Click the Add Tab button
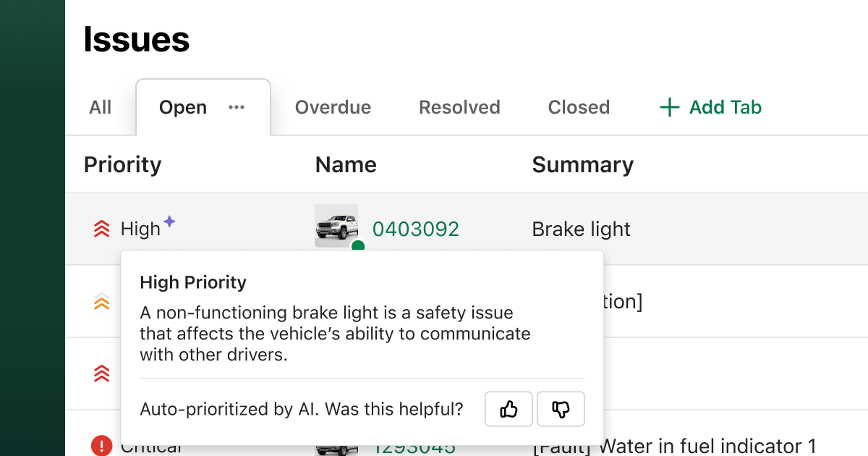 [x=710, y=108]
